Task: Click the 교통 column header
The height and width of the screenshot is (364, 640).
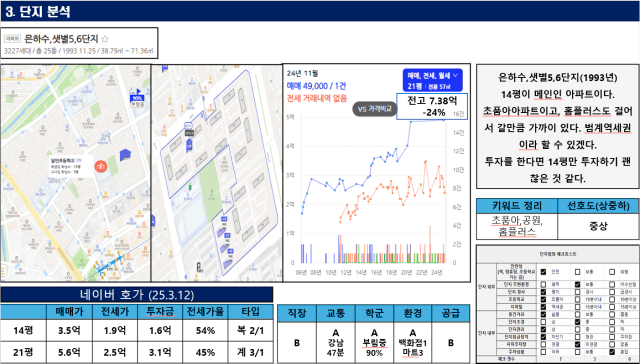Action: click(x=336, y=313)
